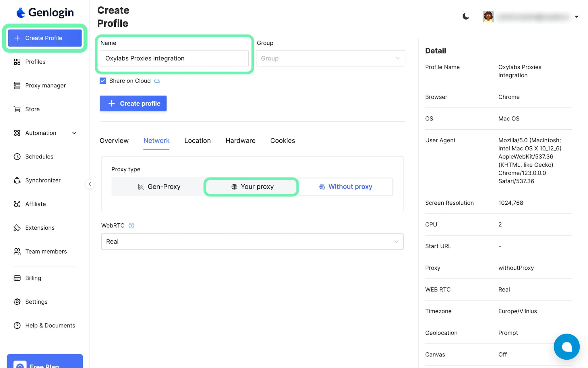Open the account menu dropdown arrow
Viewport: 588px width, 368px height.
(x=576, y=17)
